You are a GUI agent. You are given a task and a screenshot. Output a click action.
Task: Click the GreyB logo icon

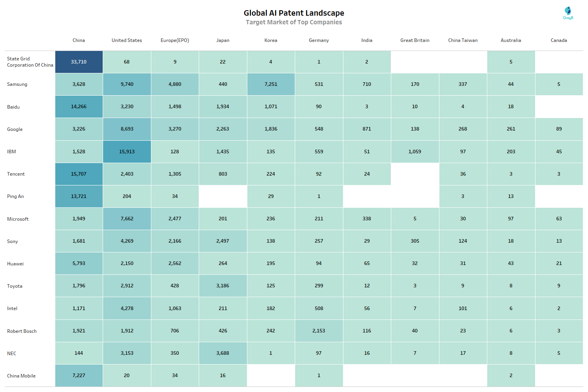[568, 13]
